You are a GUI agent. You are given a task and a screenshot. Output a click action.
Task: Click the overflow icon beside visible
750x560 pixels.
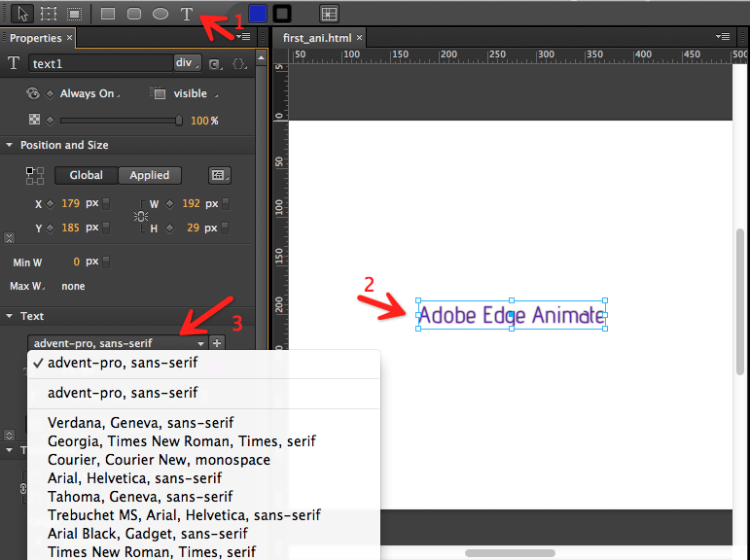[x=159, y=93]
